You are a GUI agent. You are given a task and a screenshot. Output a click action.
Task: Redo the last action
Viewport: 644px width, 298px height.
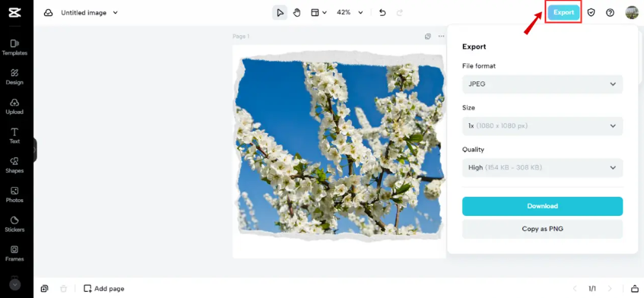pyautogui.click(x=399, y=13)
